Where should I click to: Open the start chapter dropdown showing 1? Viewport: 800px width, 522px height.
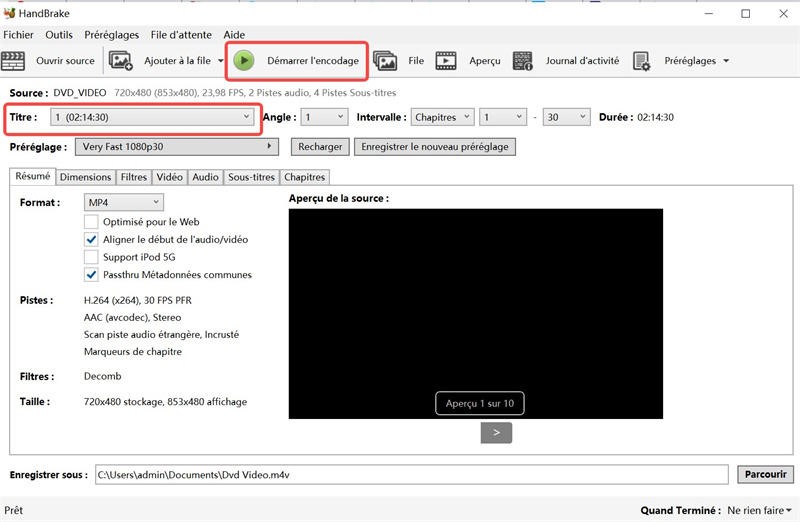click(x=503, y=117)
